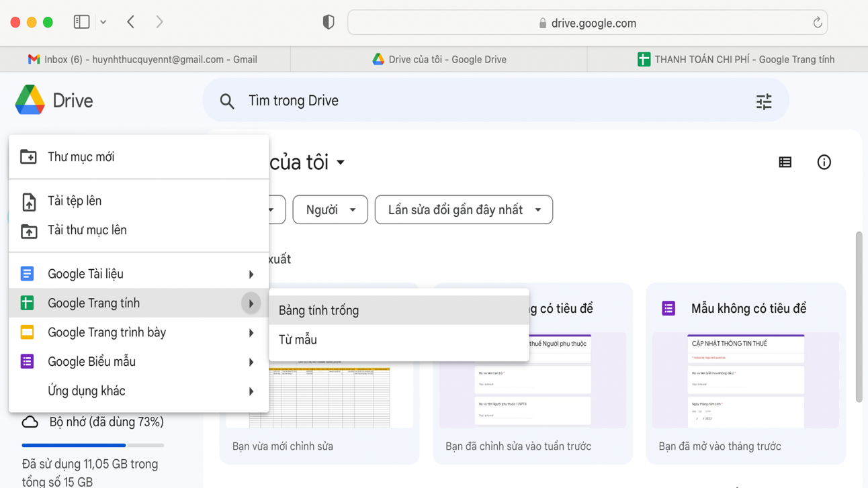
Task: Select Google Trang trình bày entry
Action: [139, 332]
